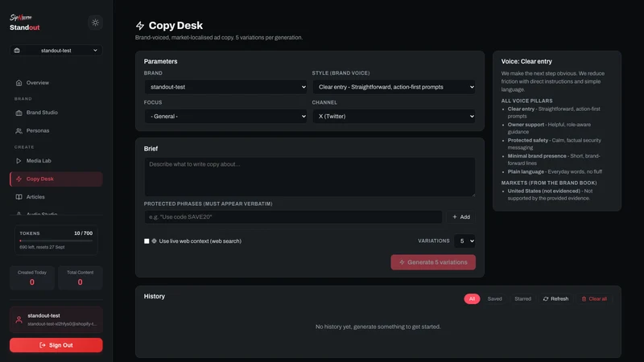The height and width of the screenshot is (362, 644).
Task: Click into the Brief description text area
Action: (310, 177)
